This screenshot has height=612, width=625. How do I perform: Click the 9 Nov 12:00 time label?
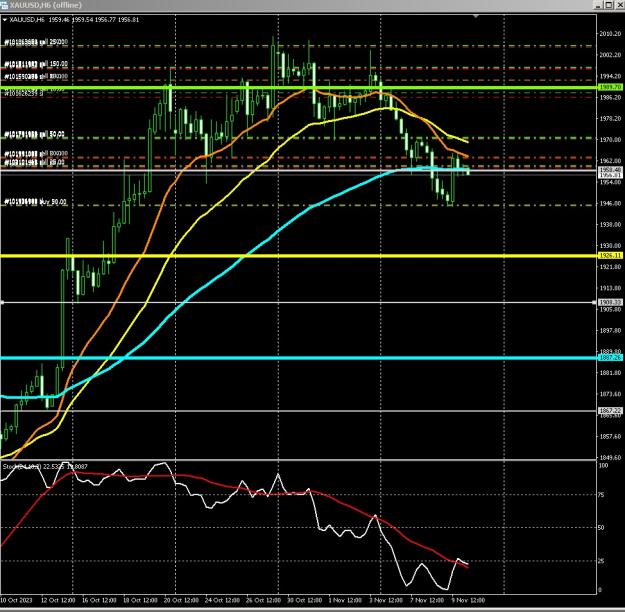pyautogui.click(x=468, y=600)
